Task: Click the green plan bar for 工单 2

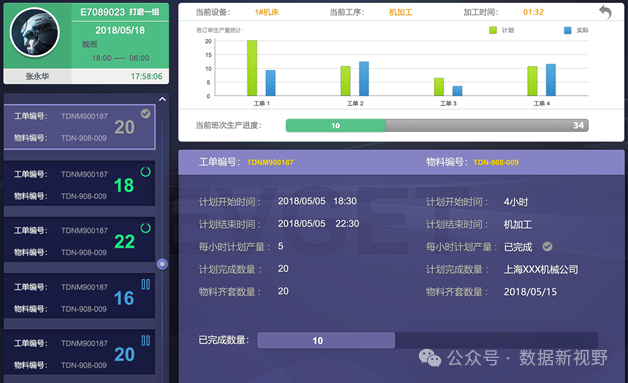Action: pos(345,81)
